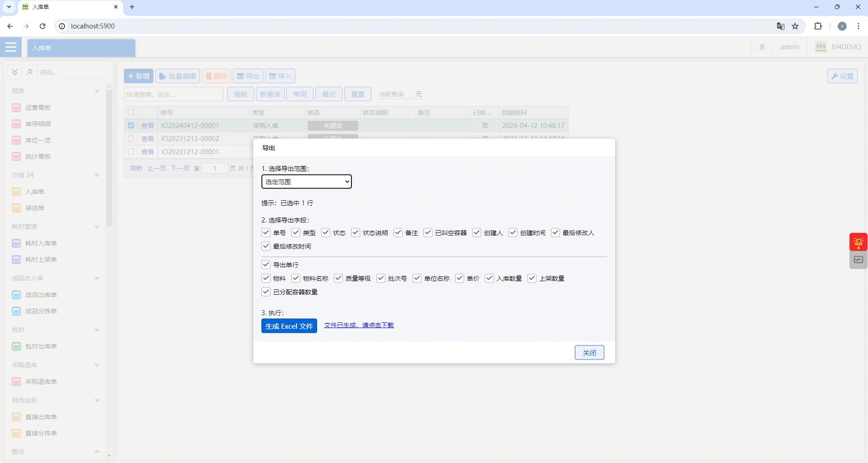The image size is (868, 463).
Task: Click the 设置 settings button
Action: coord(842,76)
